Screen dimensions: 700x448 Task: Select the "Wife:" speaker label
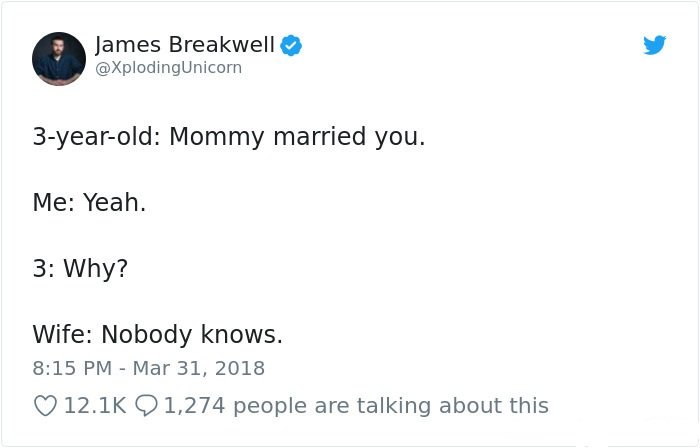pos(62,334)
